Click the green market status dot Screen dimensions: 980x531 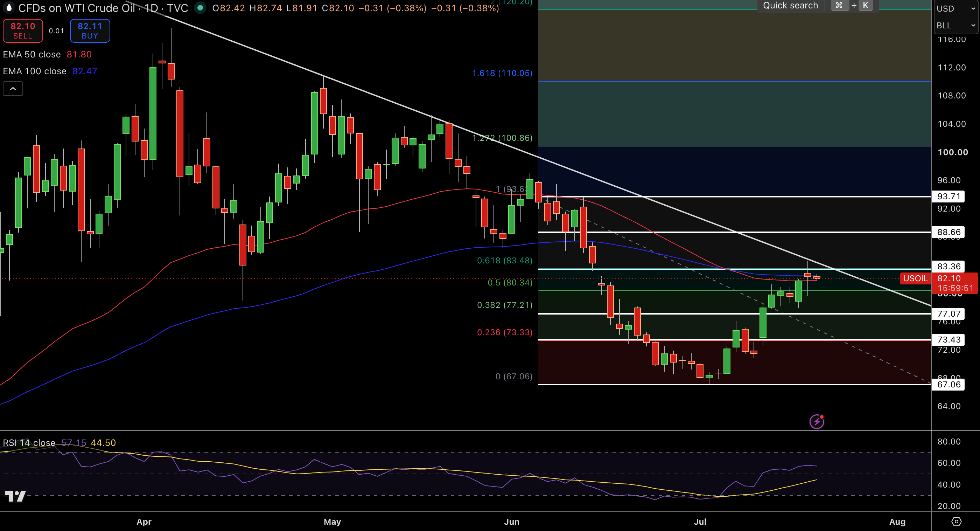coord(200,8)
